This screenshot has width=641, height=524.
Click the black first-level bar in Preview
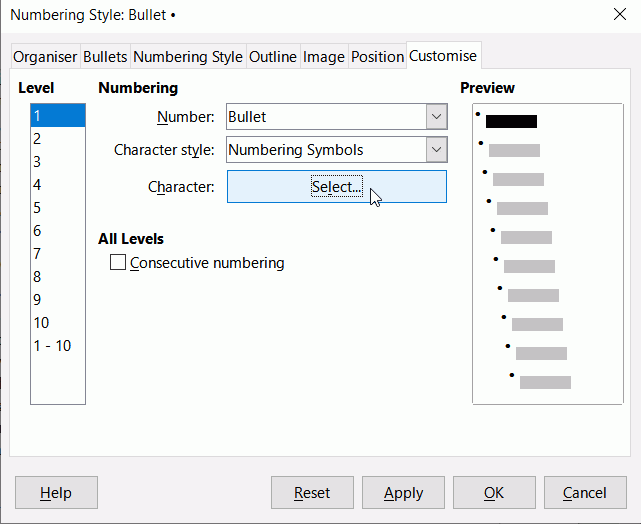click(511, 121)
